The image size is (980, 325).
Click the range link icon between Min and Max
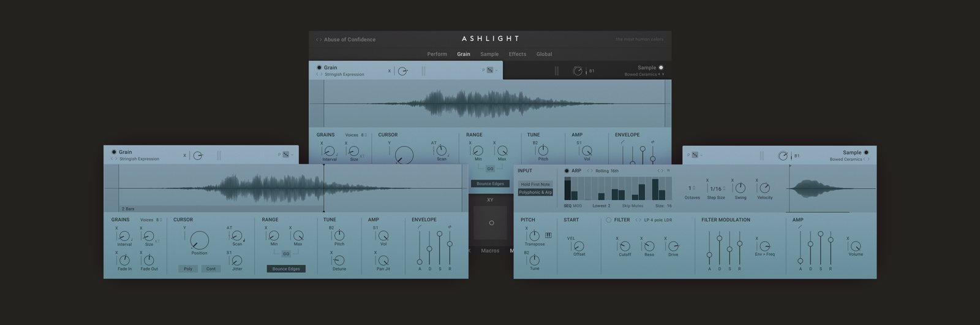(x=286, y=253)
